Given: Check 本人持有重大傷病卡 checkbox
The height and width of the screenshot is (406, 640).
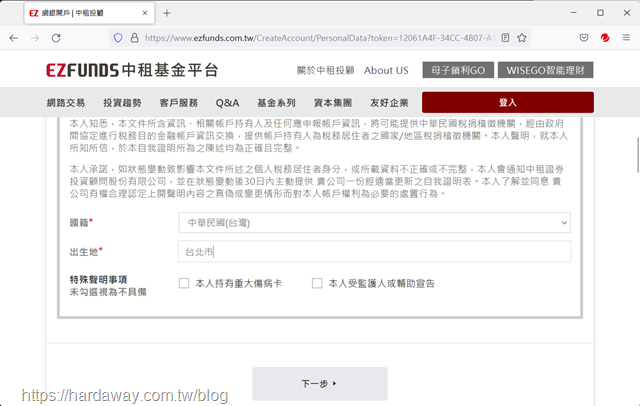Looking at the screenshot, I should point(184,283).
